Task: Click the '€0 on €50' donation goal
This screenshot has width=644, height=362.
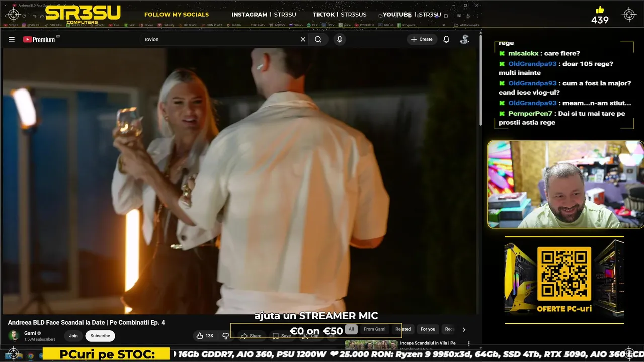Action: point(316,331)
